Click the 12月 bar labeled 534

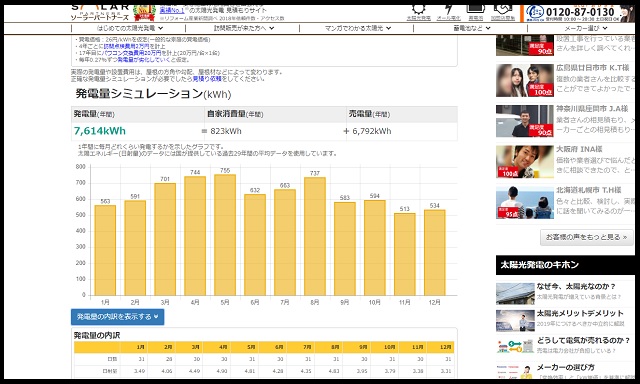point(435,253)
